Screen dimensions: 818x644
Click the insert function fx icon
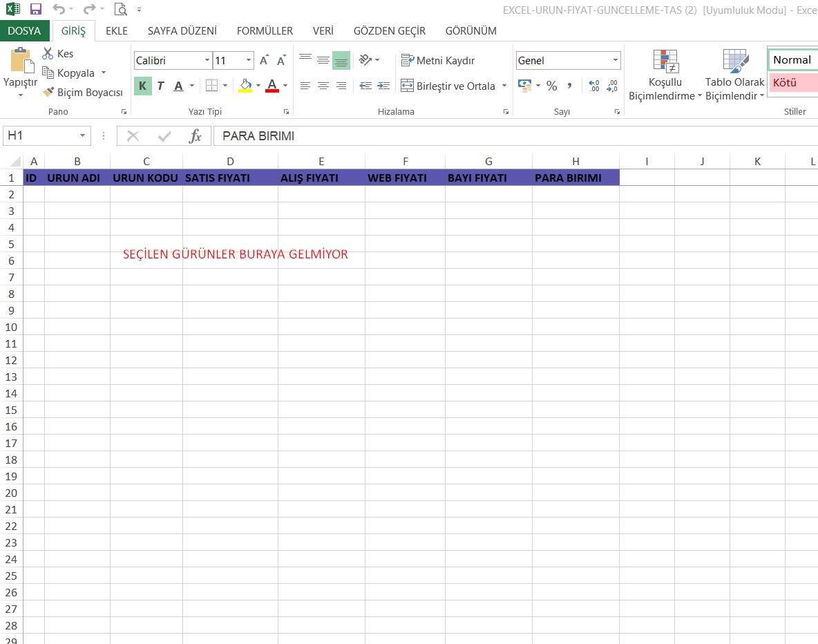click(196, 136)
